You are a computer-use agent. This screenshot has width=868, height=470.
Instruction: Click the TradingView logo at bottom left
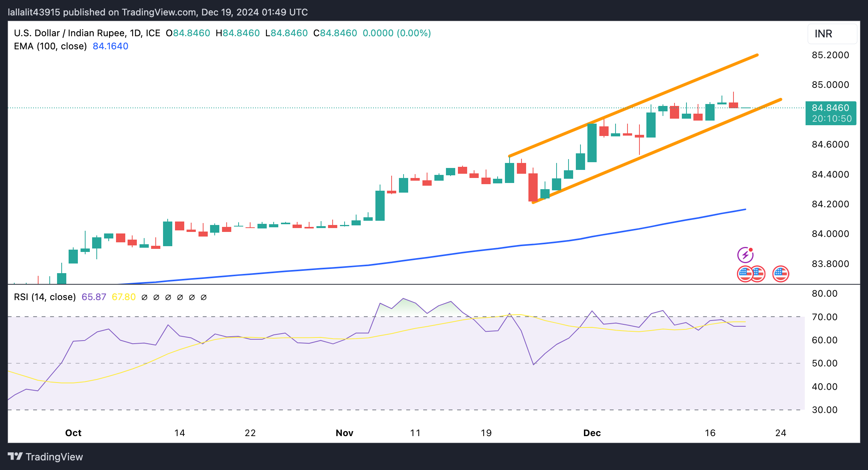[45, 457]
